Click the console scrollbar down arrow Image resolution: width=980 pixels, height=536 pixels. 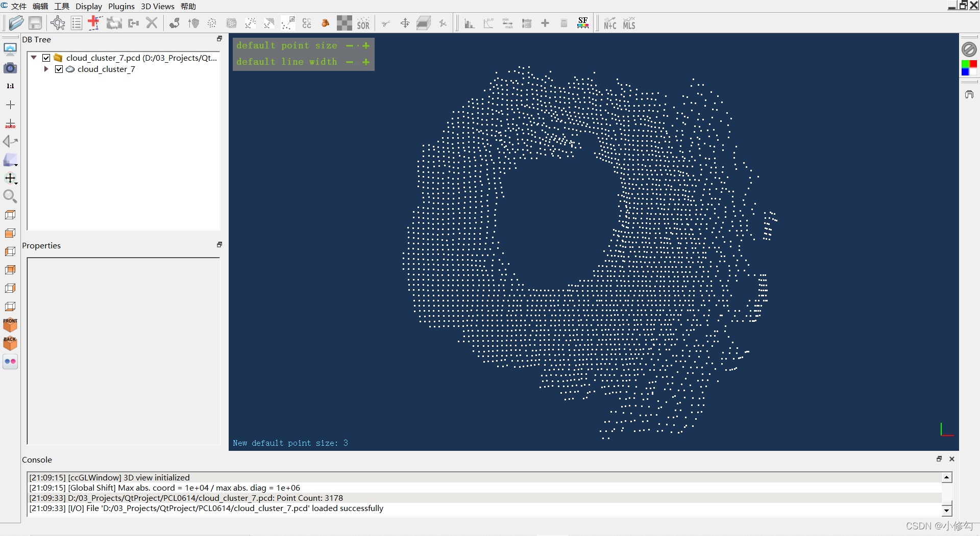coord(947,510)
